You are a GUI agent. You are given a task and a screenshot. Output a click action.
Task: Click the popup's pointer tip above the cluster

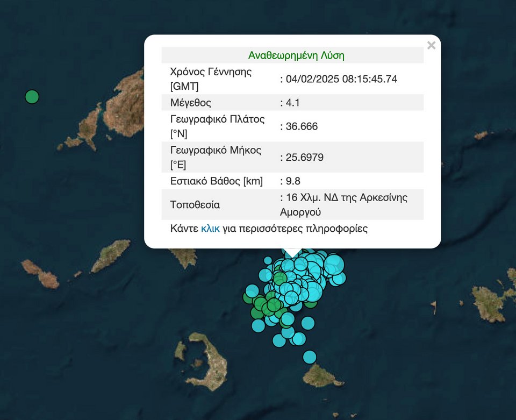[x=292, y=254]
